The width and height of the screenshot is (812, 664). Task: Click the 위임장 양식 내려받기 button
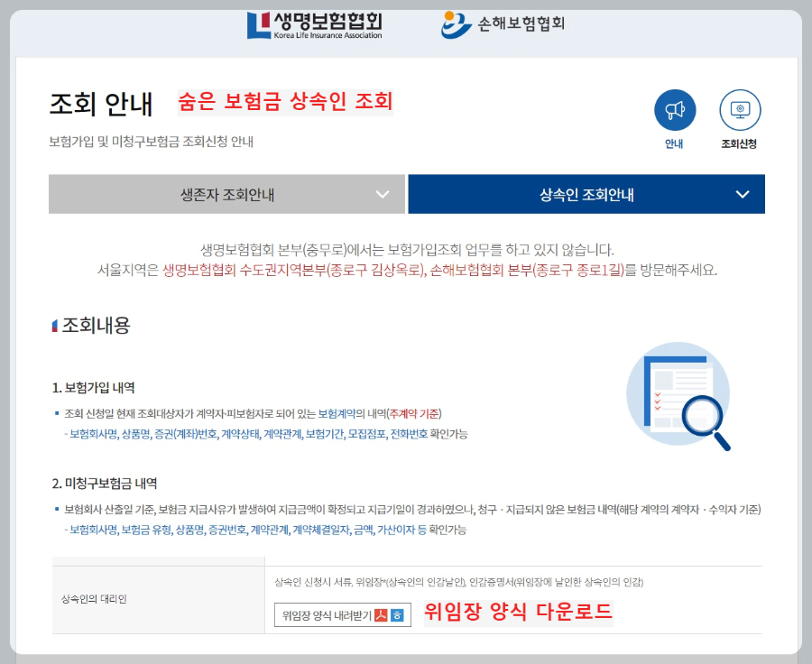pyautogui.click(x=325, y=615)
